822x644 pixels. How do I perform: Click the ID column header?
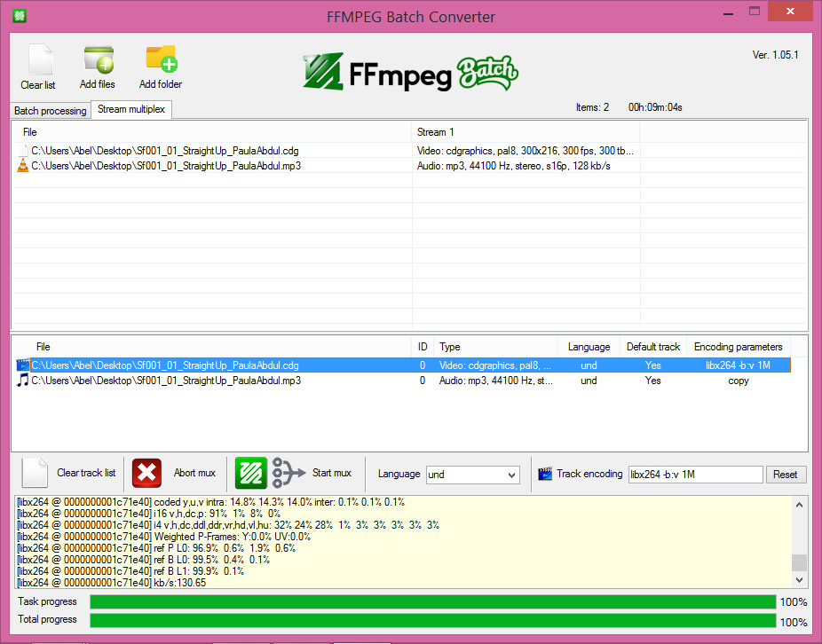point(423,346)
